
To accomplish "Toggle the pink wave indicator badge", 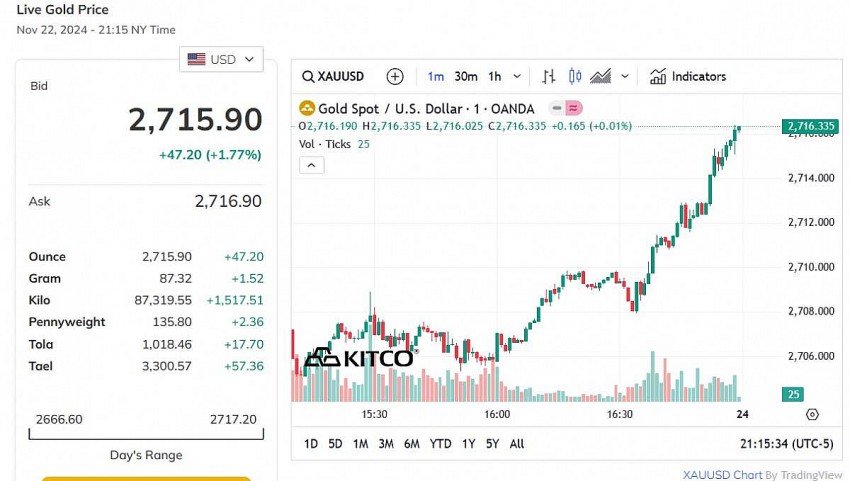I will pos(575,108).
